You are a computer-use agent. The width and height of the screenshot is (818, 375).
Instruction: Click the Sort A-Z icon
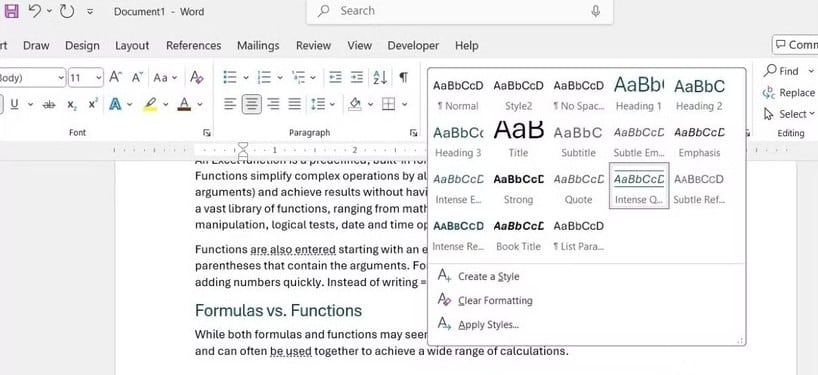tap(380, 78)
